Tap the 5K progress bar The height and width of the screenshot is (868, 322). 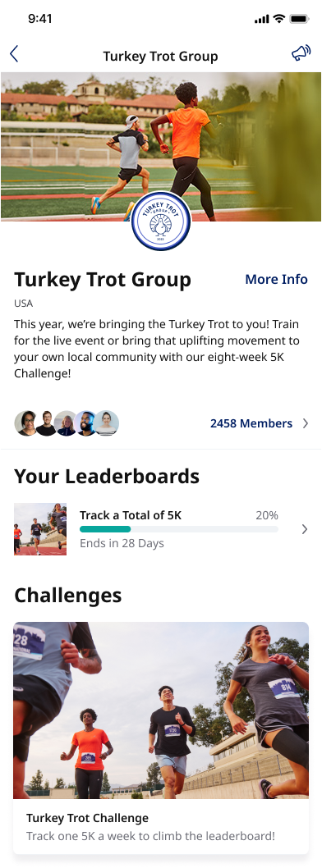(179, 530)
